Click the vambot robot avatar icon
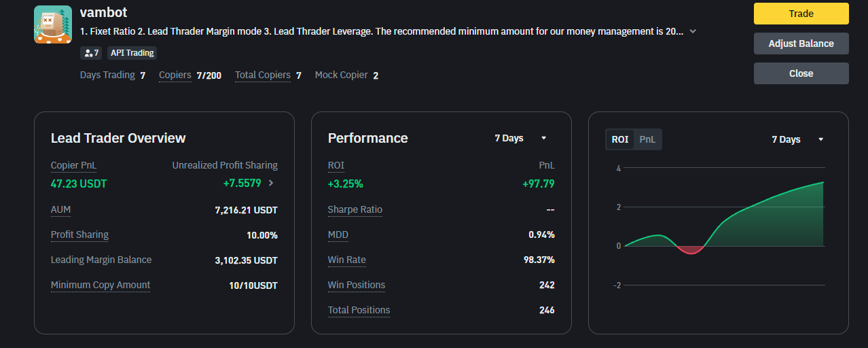The image size is (868, 348). 52,24
